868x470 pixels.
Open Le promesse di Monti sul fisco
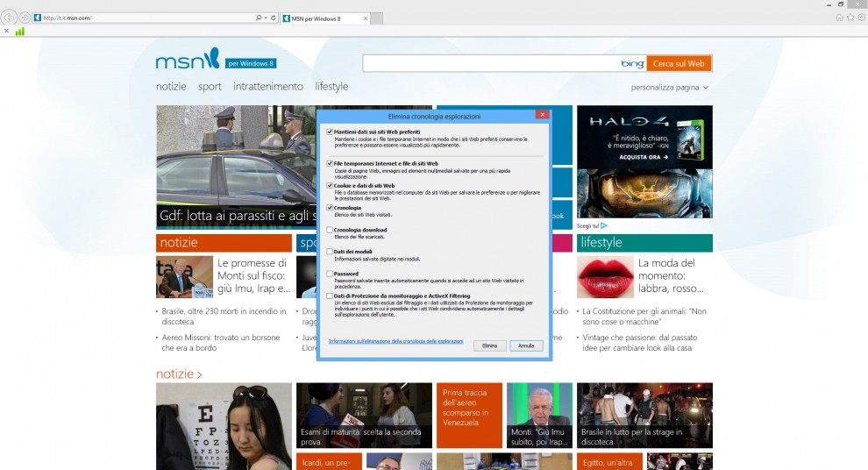253,275
